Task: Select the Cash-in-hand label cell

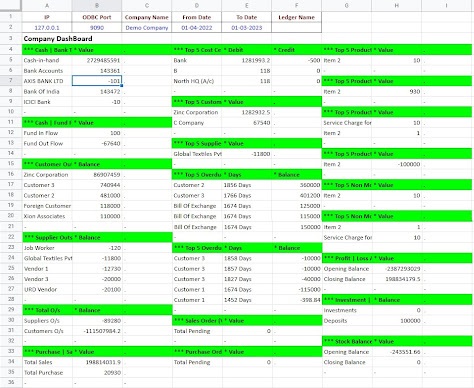Action: (47, 60)
